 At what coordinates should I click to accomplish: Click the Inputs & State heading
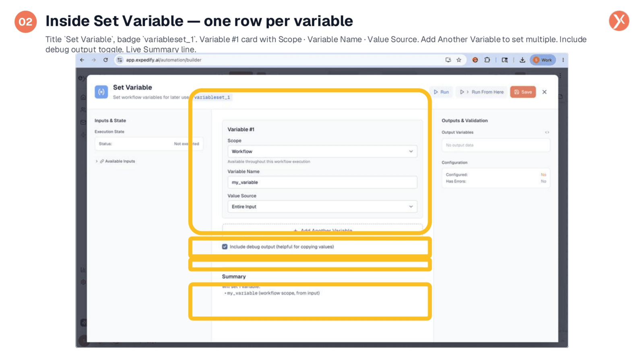(110, 121)
